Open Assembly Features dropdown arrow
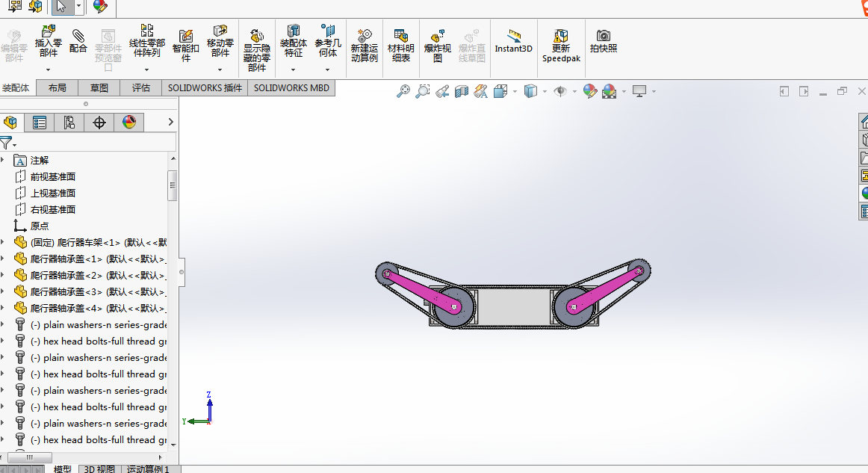The width and height of the screenshot is (868, 473). coord(294,69)
